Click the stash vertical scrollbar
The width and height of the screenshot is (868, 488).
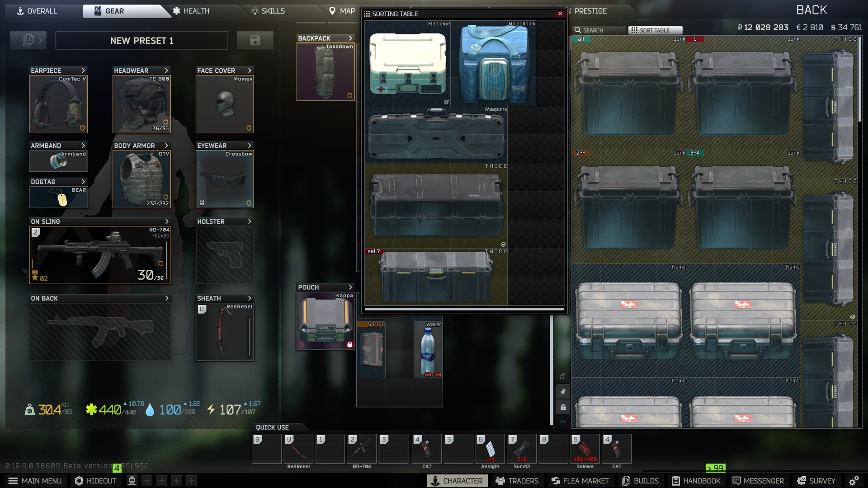(x=860, y=79)
